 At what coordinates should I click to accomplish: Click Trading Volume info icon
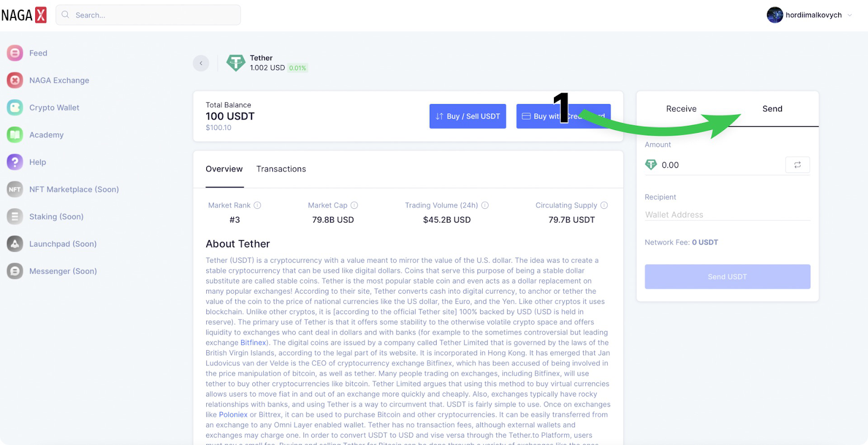pyautogui.click(x=485, y=205)
